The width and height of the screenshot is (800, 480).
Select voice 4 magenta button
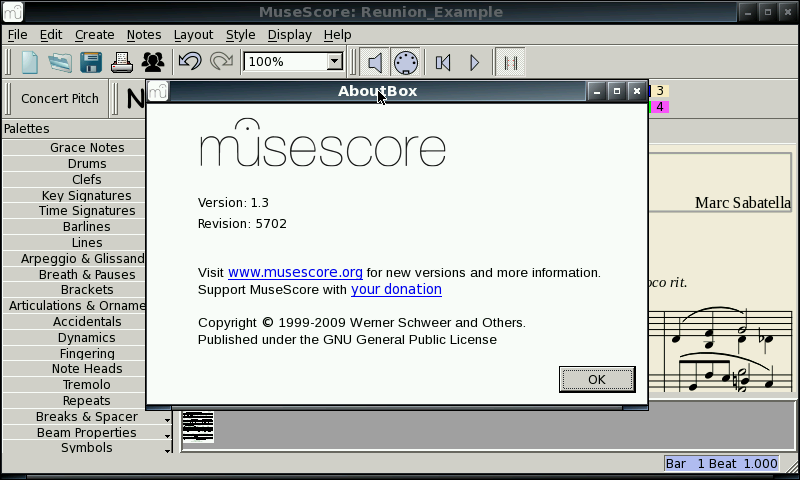tap(660, 107)
